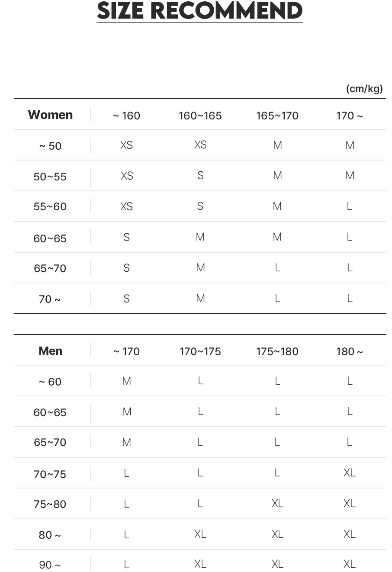
Task: Click size S for Women 50~55, 160~165
Action: 200,176
